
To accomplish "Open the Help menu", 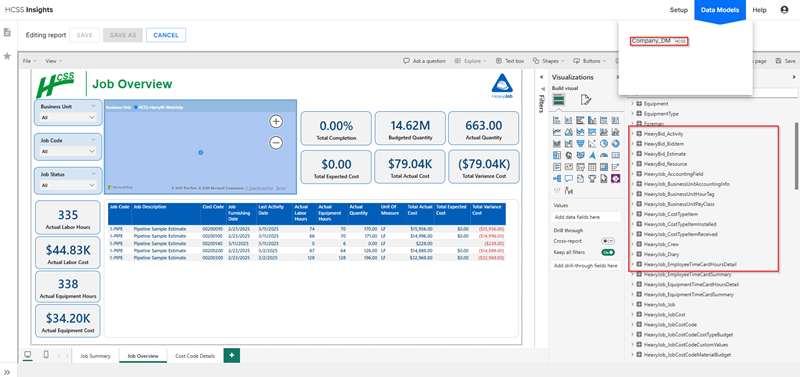I will click(759, 10).
